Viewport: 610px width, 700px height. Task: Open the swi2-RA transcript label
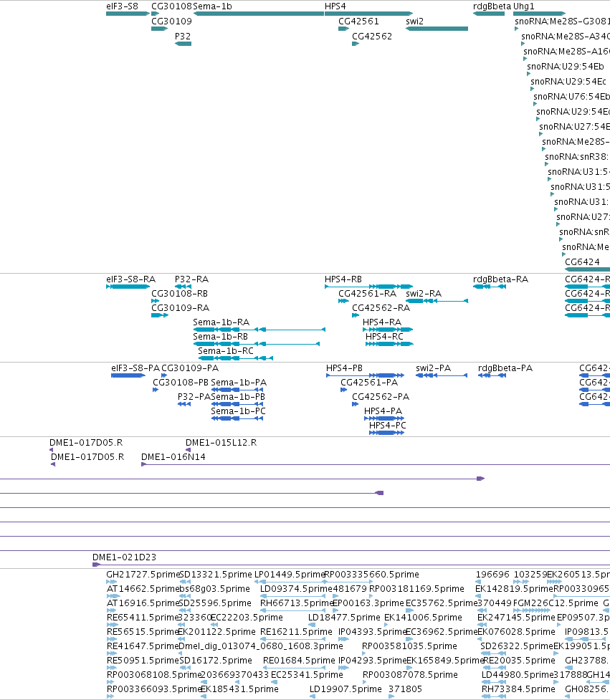[424, 294]
